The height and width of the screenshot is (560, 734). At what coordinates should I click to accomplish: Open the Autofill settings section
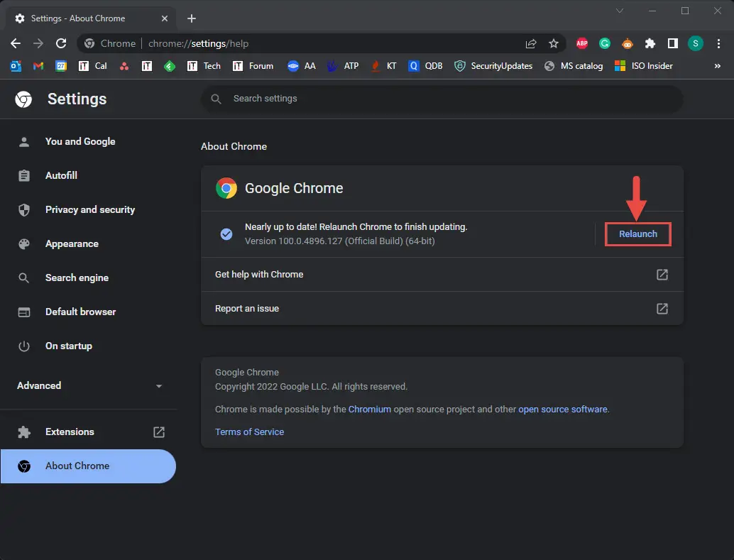(x=88, y=175)
